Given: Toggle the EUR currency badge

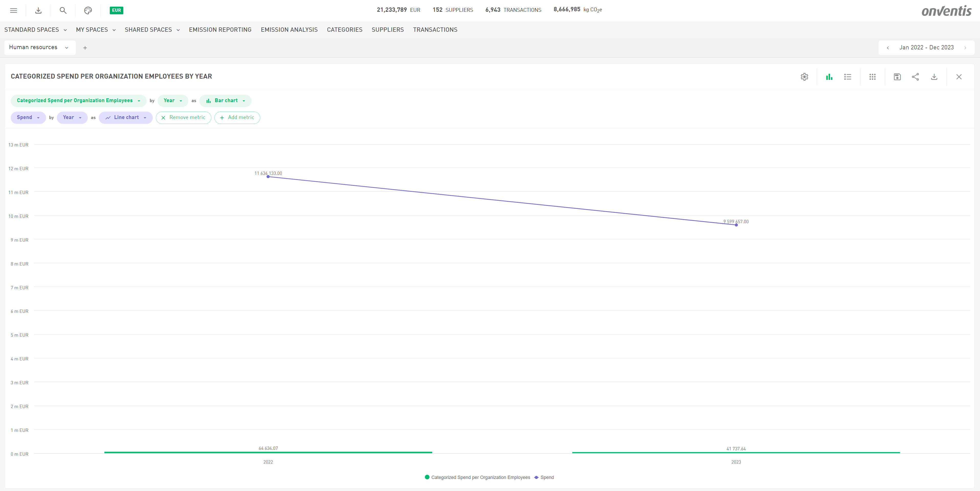Looking at the screenshot, I should tap(116, 10).
